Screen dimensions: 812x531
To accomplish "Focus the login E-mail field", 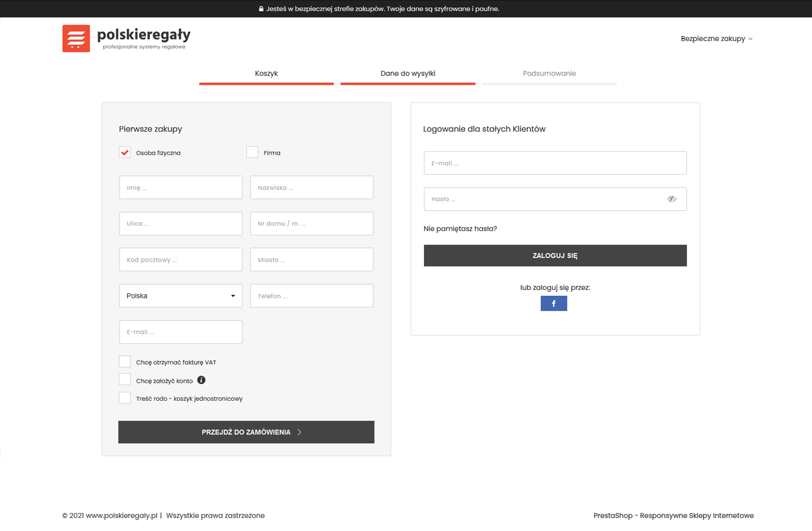I will [555, 163].
